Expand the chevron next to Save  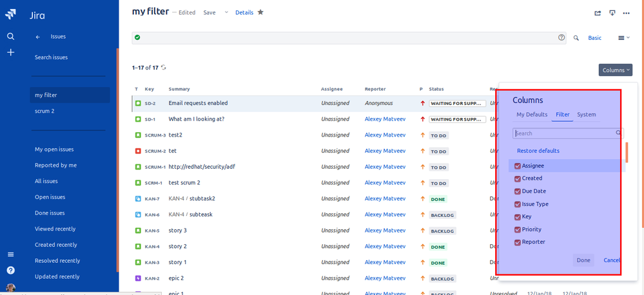click(226, 13)
